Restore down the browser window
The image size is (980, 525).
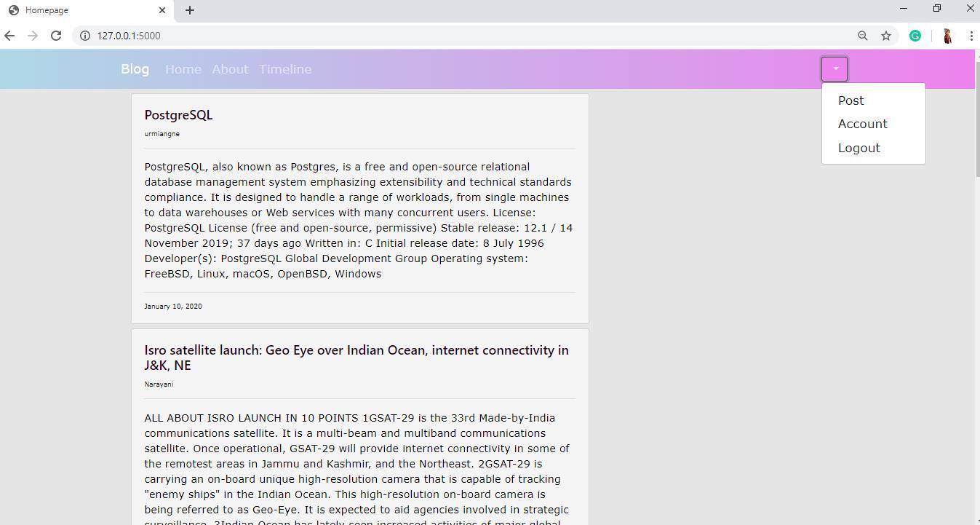click(x=937, y=8)
